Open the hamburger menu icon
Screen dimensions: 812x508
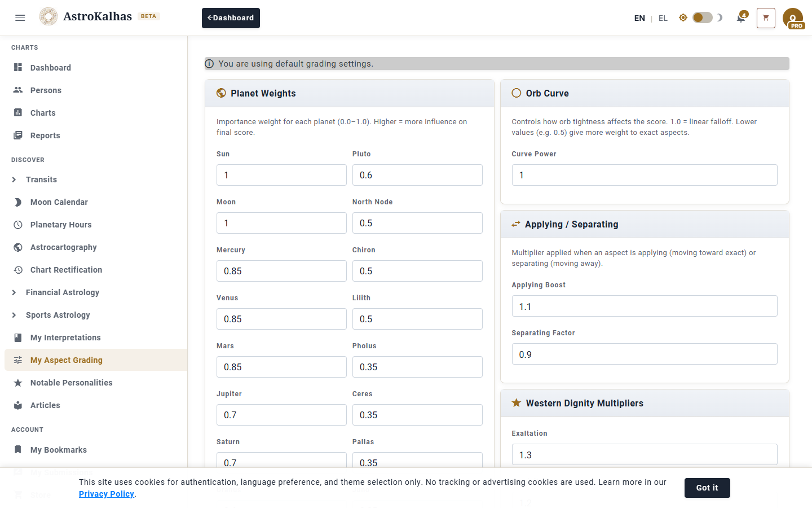tap(20, 17)
